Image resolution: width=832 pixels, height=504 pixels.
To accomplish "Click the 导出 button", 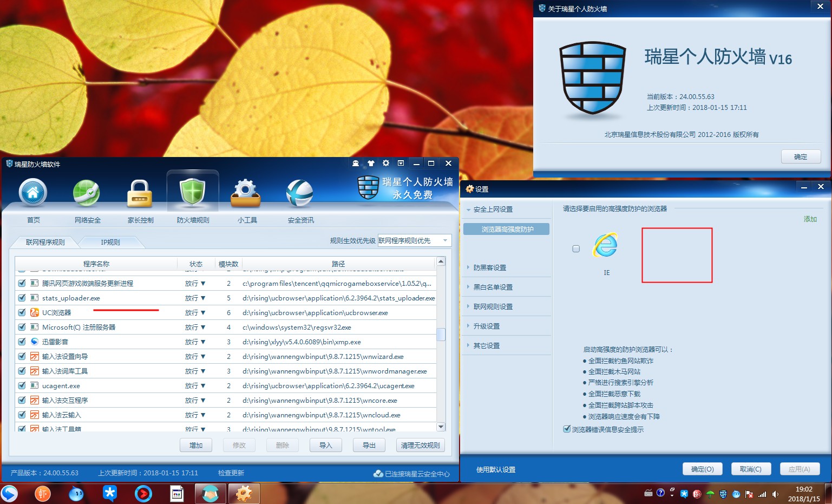I will coord(369,445).
